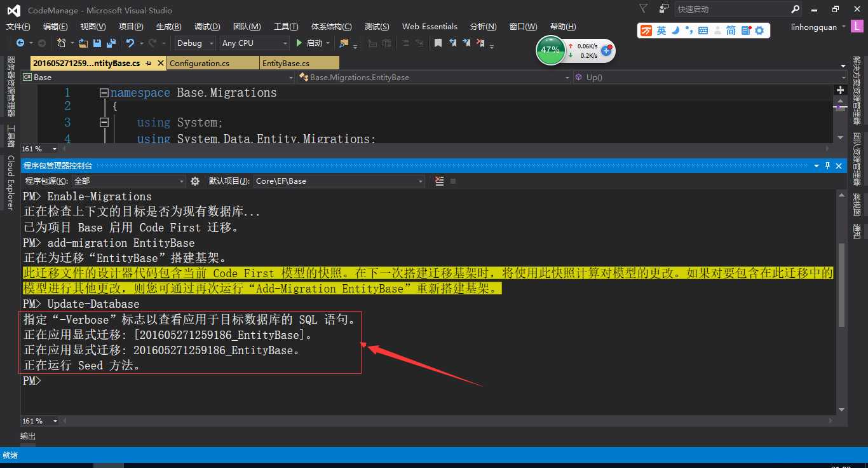The height and width of the screenshot is (468, 868).
Task: Click the Sogou input method logo
Action: point(646,31)
